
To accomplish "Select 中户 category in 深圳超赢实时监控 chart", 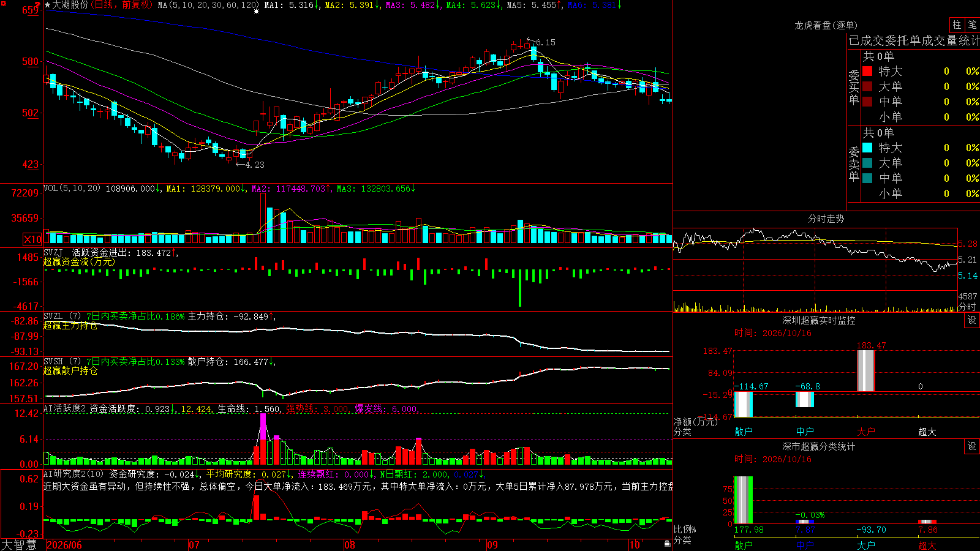I will [805, 432].
